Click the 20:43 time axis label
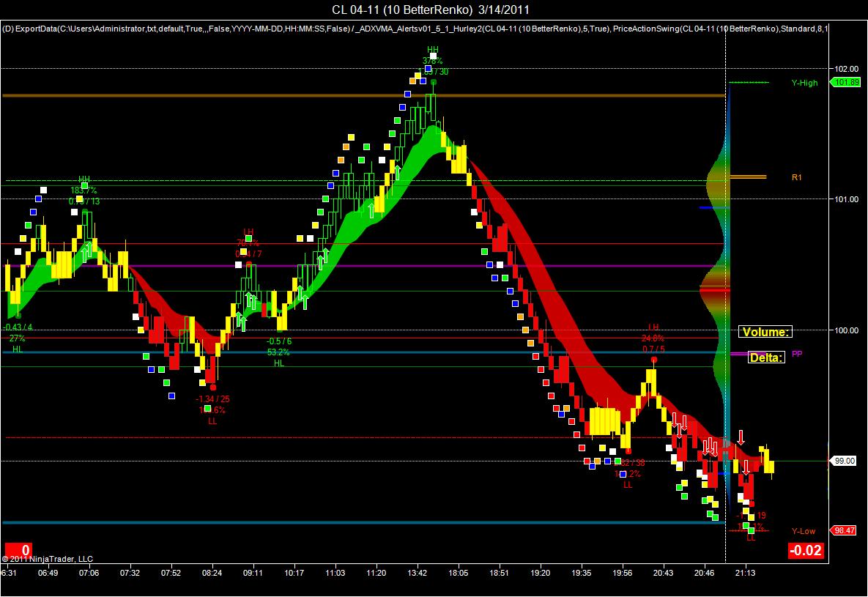Screen dimensions: 868x597 (663, 573)
